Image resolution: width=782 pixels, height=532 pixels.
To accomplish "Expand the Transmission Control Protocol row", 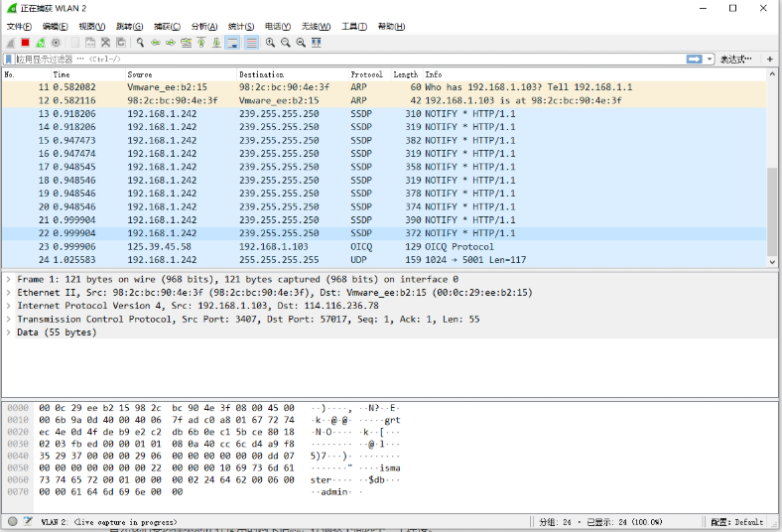I will click(x=9, y=320).
